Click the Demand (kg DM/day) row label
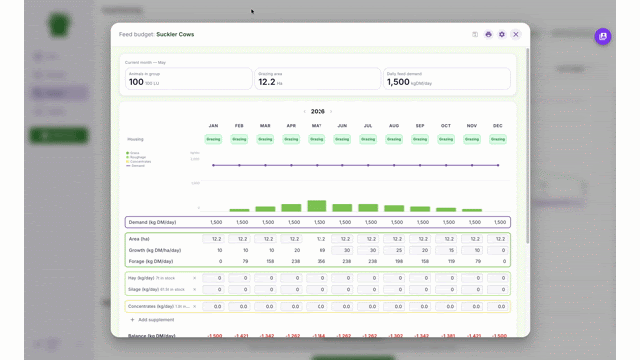This screenshot has width=640, height=360. (152, 222)
